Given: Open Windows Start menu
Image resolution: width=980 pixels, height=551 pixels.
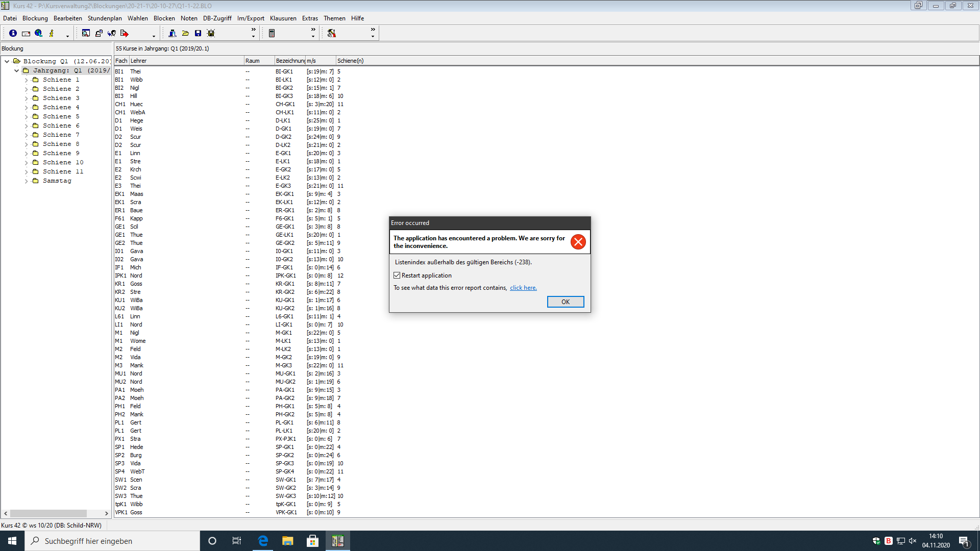Looking at the screenshot, I should click(x=12, y=541).
